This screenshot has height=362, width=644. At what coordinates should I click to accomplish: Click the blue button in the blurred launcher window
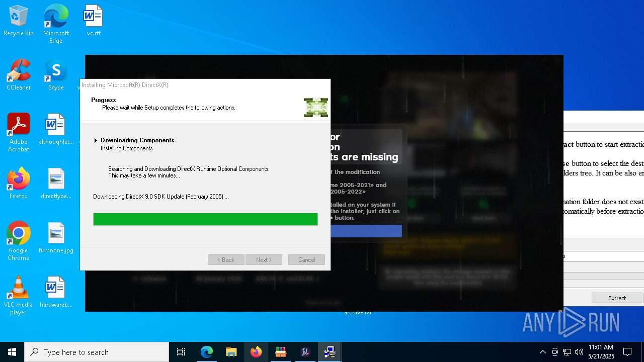click(366, 231)
